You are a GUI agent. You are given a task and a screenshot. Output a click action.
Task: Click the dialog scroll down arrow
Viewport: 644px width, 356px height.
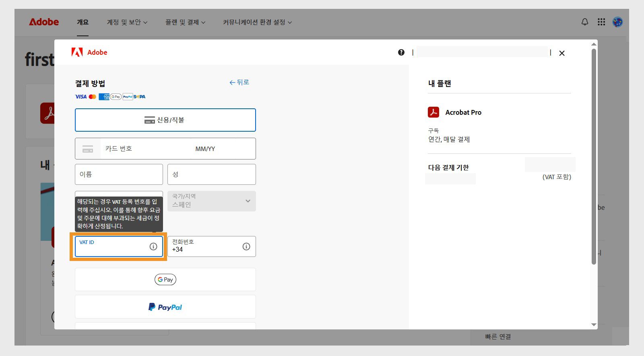click(x=594, y=325)
